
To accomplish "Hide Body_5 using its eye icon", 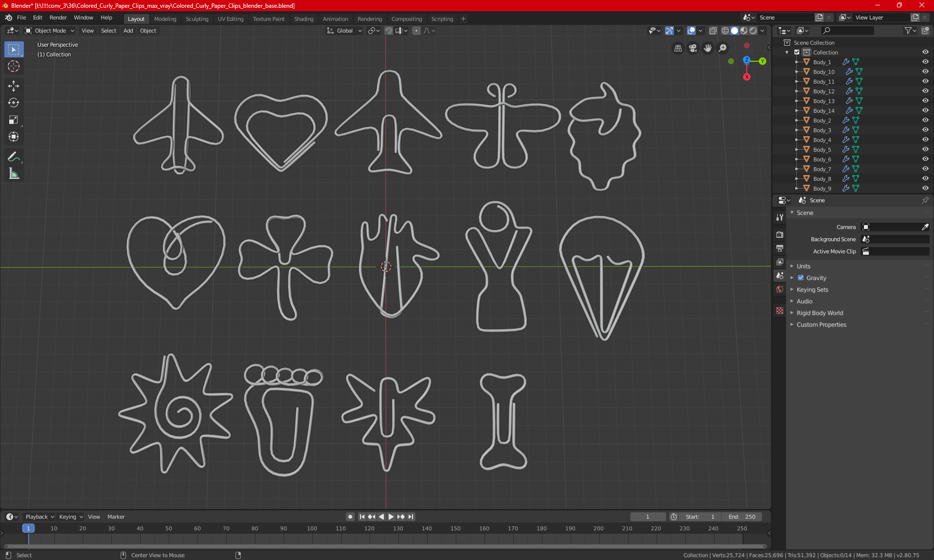I will tap(925, 149).
